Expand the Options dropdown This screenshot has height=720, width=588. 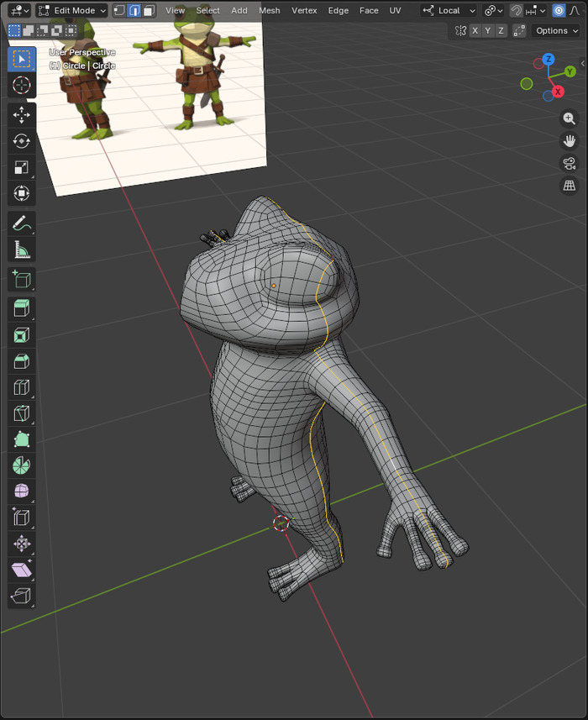(x=556, y=30)
